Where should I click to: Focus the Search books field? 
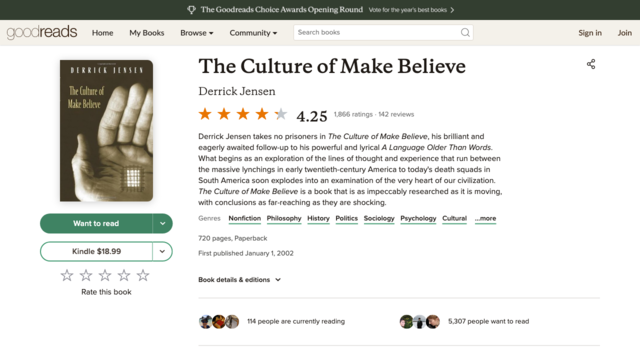[x=378, y=32]
